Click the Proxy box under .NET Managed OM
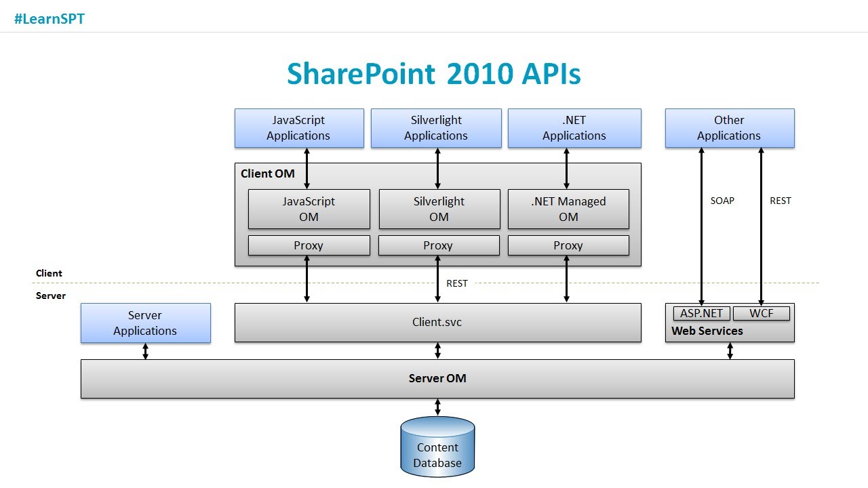 pyautogui.click(x=568, y=245)
